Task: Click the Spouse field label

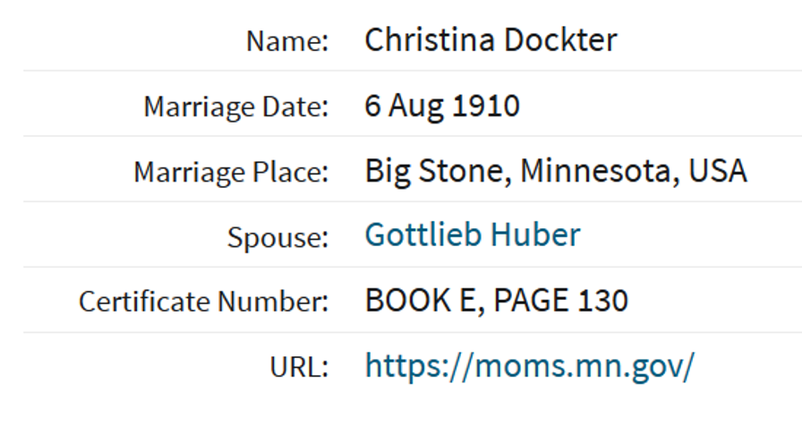Action: (x=278, y=238)
